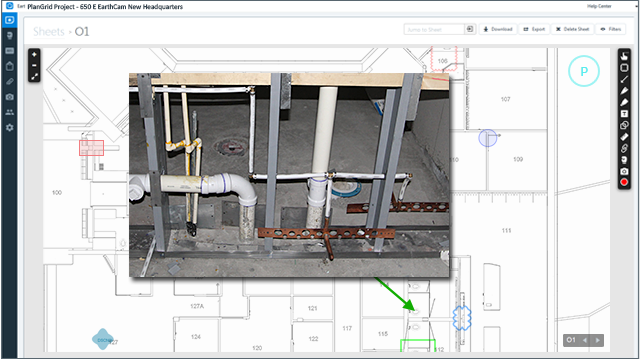640x360 pixels.
Task: Zoom out of the sheet
Action: click(x=34, y=65)
